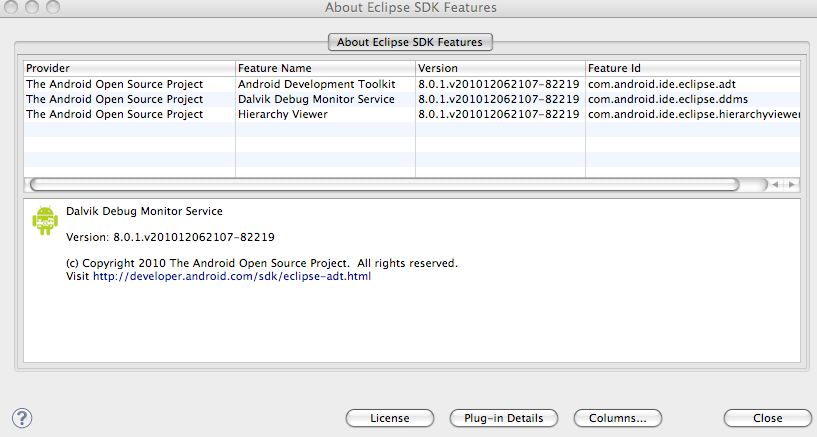Click the com.android.ide.eclipse.hierarchyviewer feature id cell
817x437 pixels.
point(694,115)
